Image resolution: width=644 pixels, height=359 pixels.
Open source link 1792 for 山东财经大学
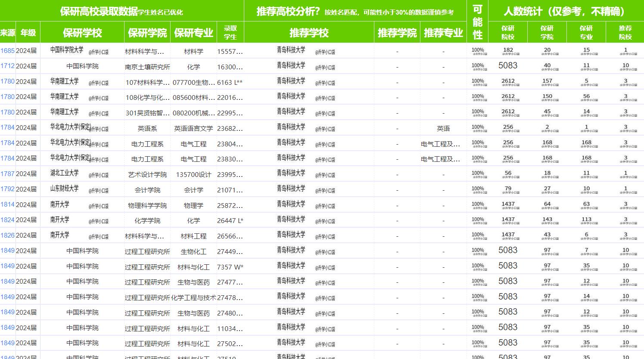click(7, 189)
